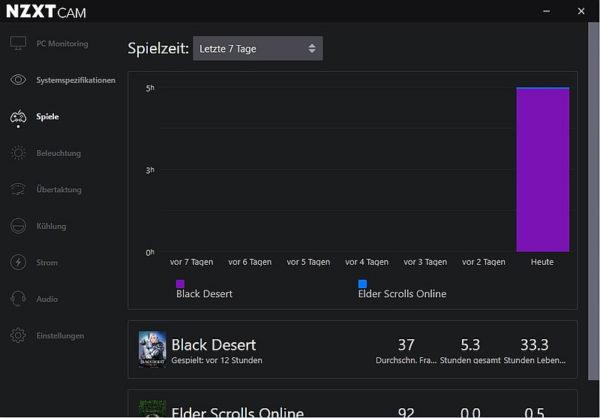
Task: Click the 'vor 3 Tagen' axis label
Action: tap(425, 262)
